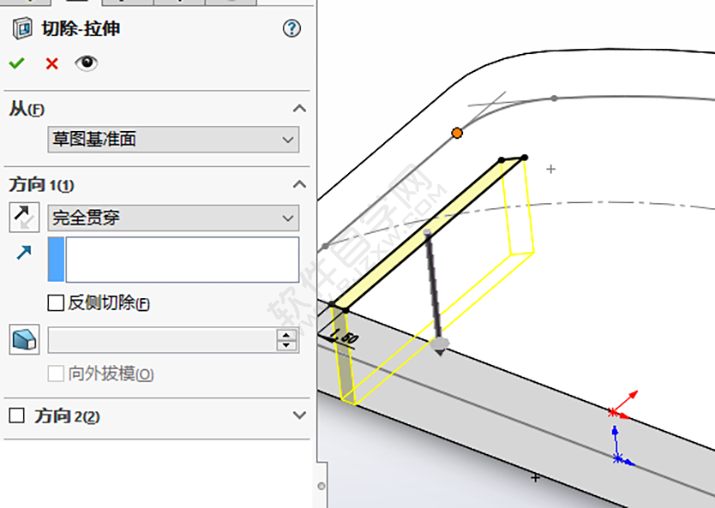Collapse the 方向 1(1) section
The height and width of the screenshot is (508, 715).
(x=300, y=184)
